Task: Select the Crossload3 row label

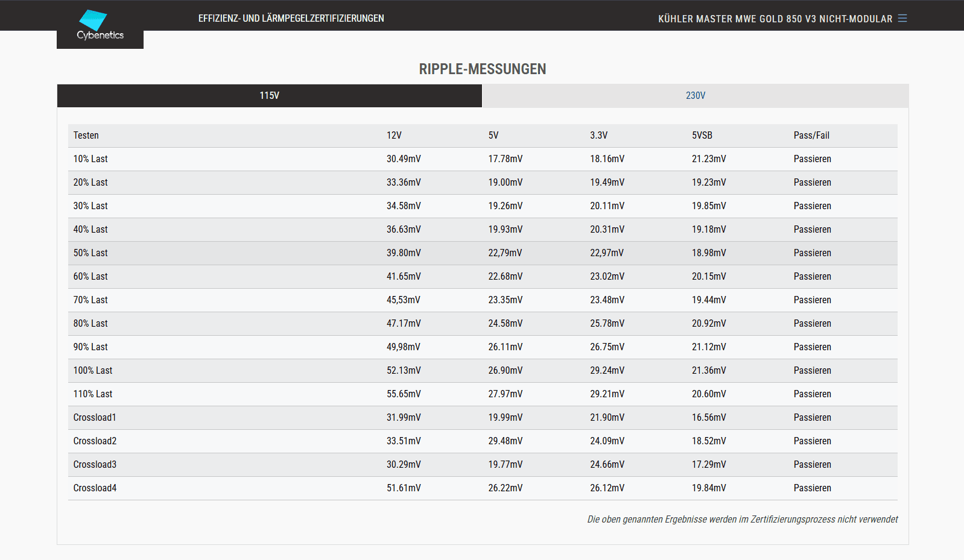Action: [95, 465]
